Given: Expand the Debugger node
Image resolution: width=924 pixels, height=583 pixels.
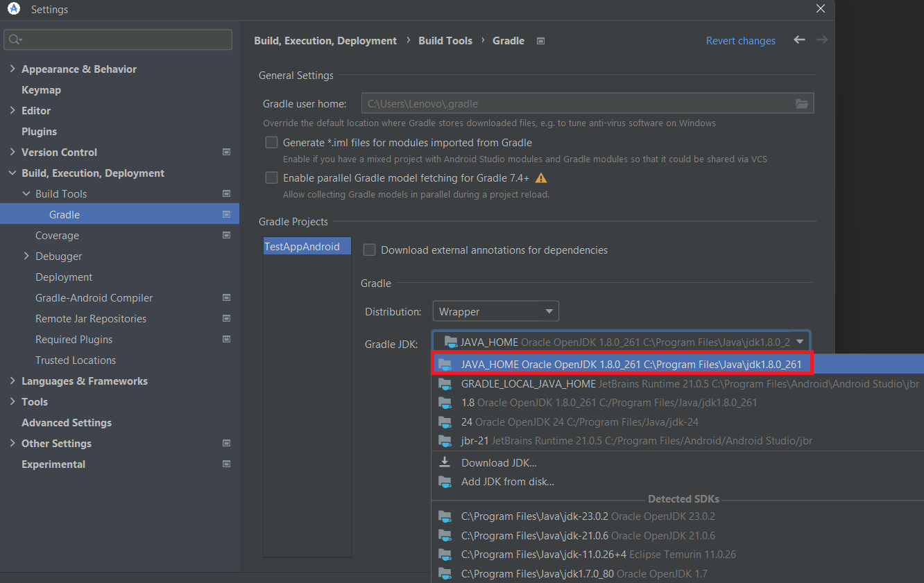Looking at the screenshot, I should (x=26, y=256).
